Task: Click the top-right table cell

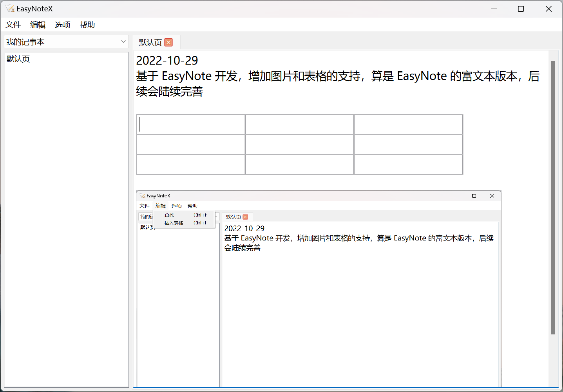Action: coord(408,125)
